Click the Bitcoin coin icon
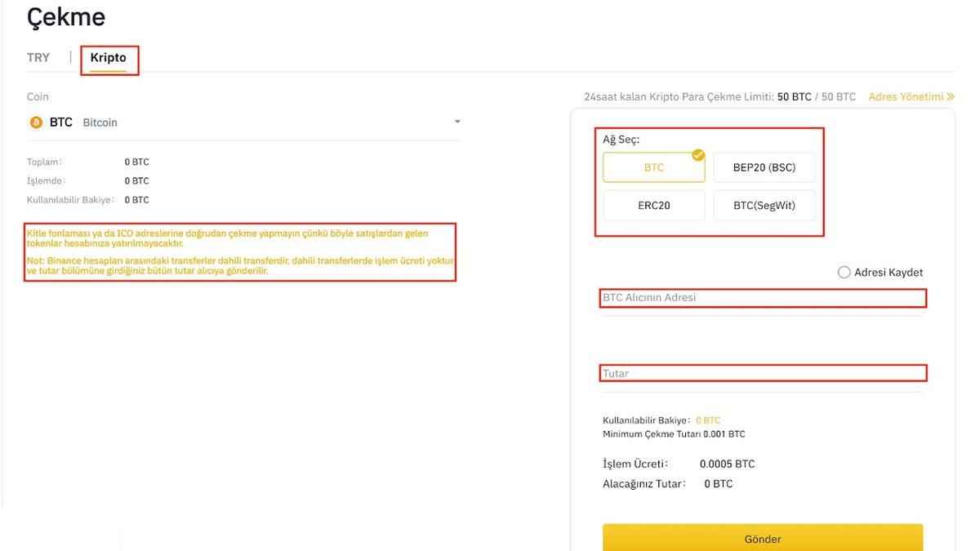The height and width of the screenshot is (551, 980). pos(34,122)
